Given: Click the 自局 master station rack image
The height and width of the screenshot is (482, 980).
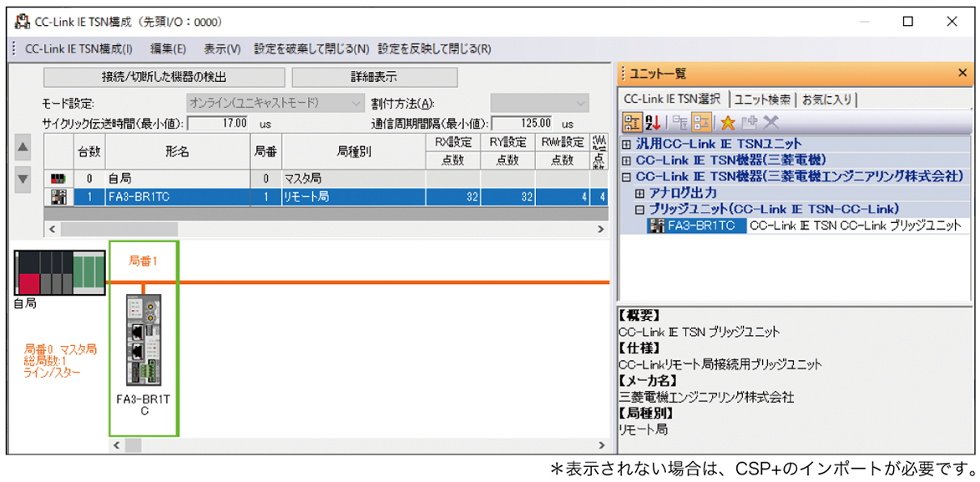Looking at the screenshot, I should click(59, 272).
